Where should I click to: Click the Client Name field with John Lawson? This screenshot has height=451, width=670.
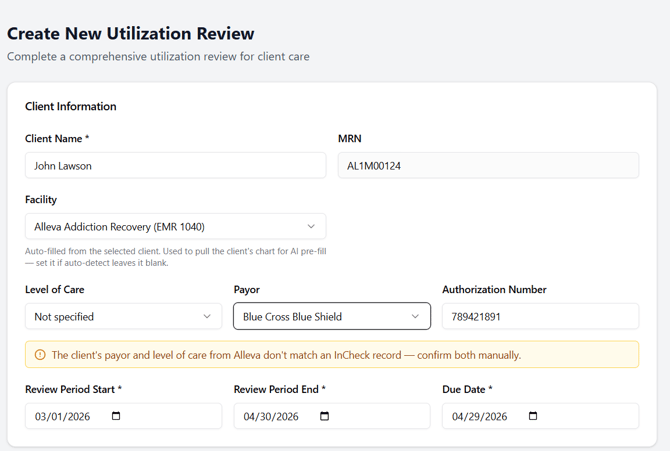(176, 165)
